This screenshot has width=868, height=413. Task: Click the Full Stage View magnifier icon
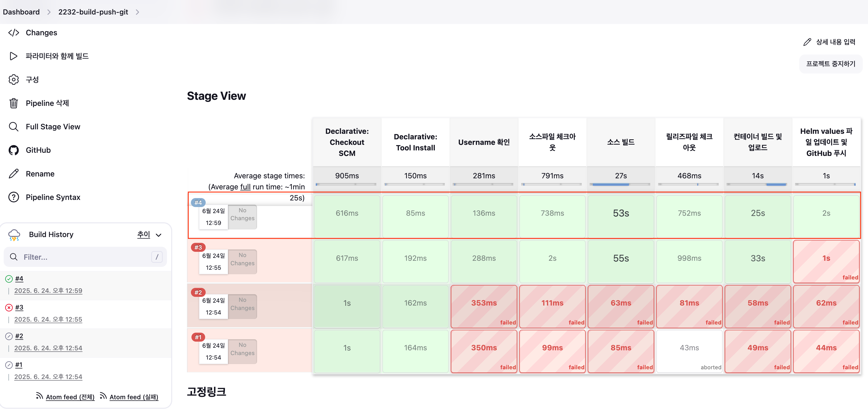point(13,127)
